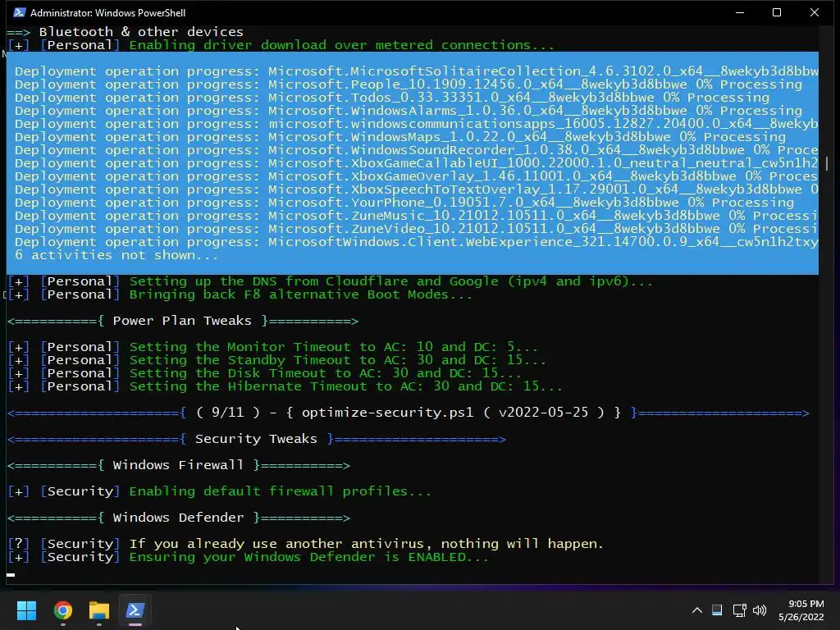The image size is (840, 630).
Task: Click the Microsoft.Todos deployment progress line
Action: point(392,98)
